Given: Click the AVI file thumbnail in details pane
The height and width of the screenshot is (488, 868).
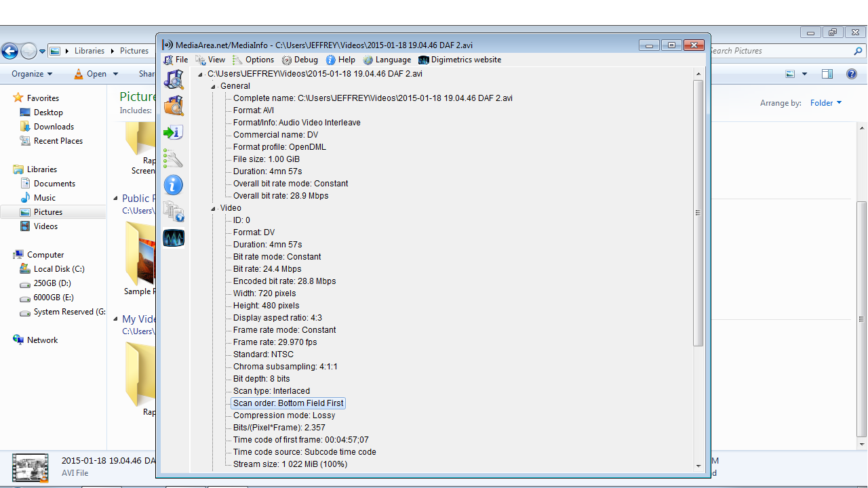Looking at the screenshot, I should tap(31, 468).
